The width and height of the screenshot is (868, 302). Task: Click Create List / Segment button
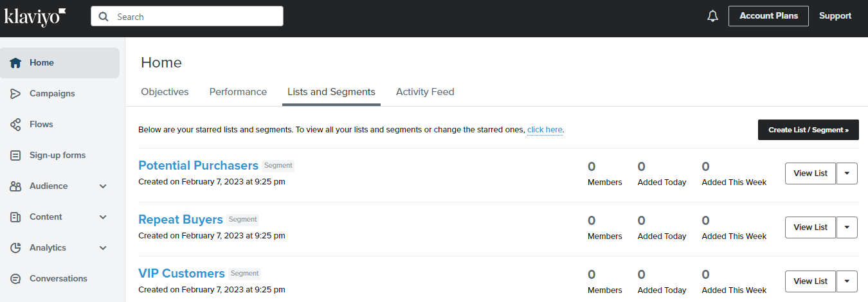click(x=808, y=130)
